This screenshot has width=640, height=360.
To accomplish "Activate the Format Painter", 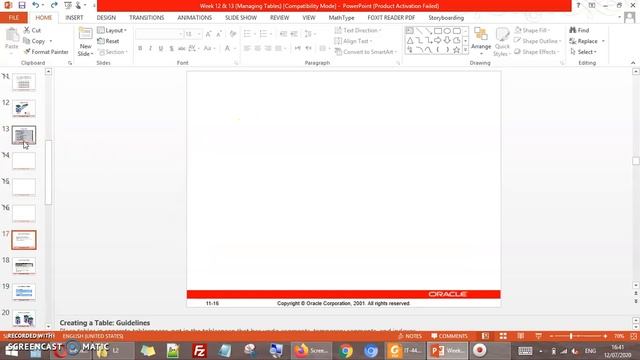I will click(46, 52).
